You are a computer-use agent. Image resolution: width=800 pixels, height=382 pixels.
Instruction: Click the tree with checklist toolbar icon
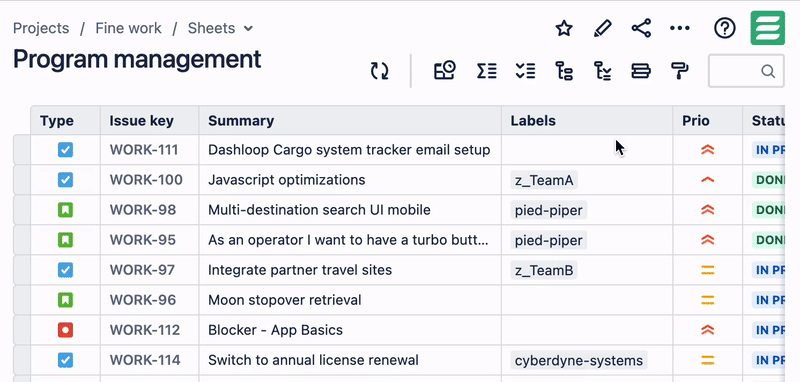point(603,71)
